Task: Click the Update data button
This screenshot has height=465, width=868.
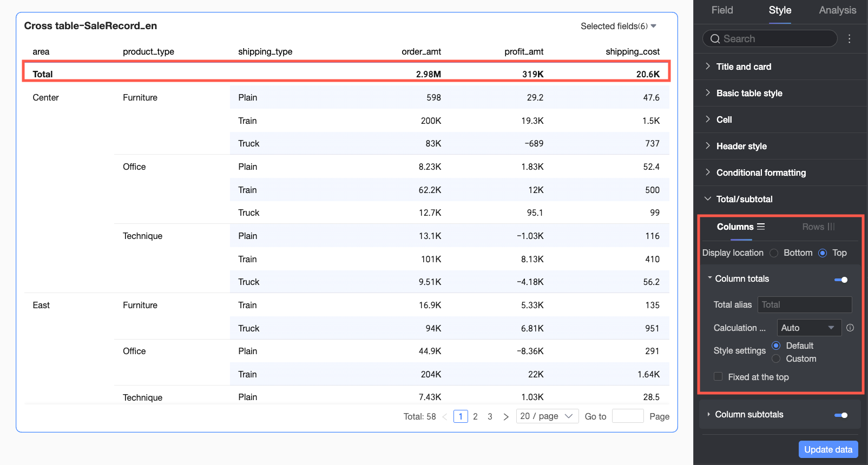Action: [x=828, y=449]
